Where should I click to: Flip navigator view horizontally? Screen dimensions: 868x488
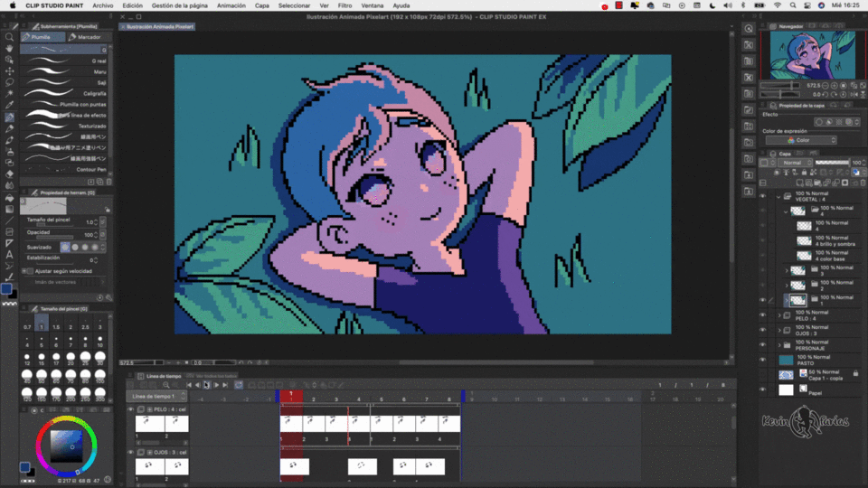[x=854, y=95]
